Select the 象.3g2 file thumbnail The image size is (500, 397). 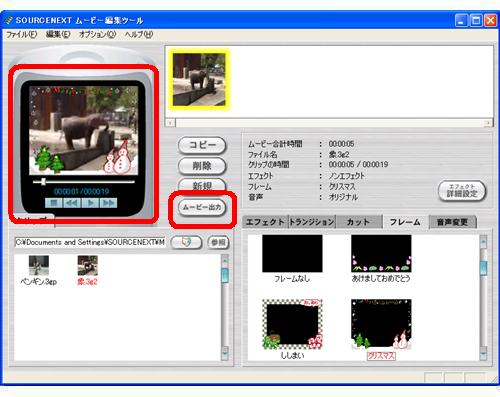(x=87, y=265)
